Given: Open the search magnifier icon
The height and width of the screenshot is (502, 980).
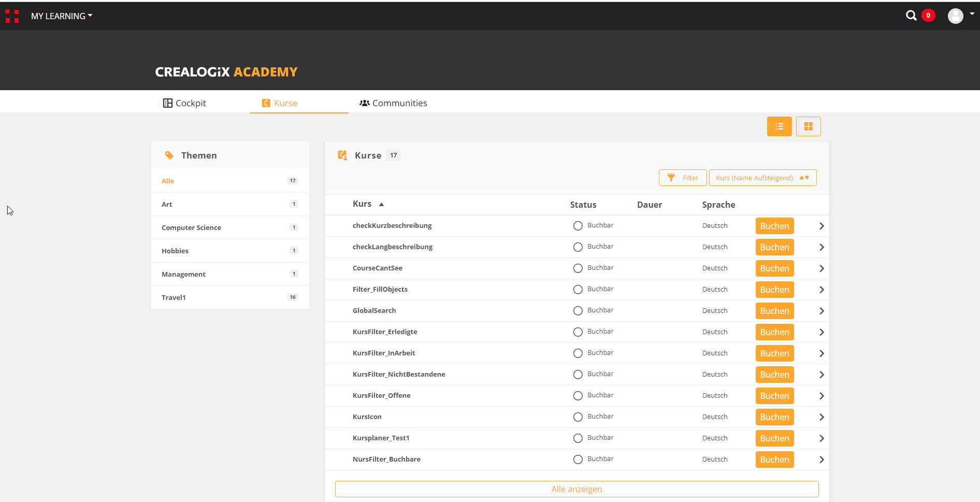Looking at the screenshot, I should pyautogui.click(x=911, y=16).
